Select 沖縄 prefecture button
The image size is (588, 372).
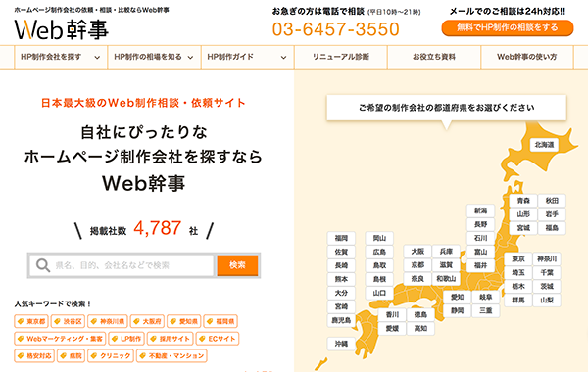[341, 344]
